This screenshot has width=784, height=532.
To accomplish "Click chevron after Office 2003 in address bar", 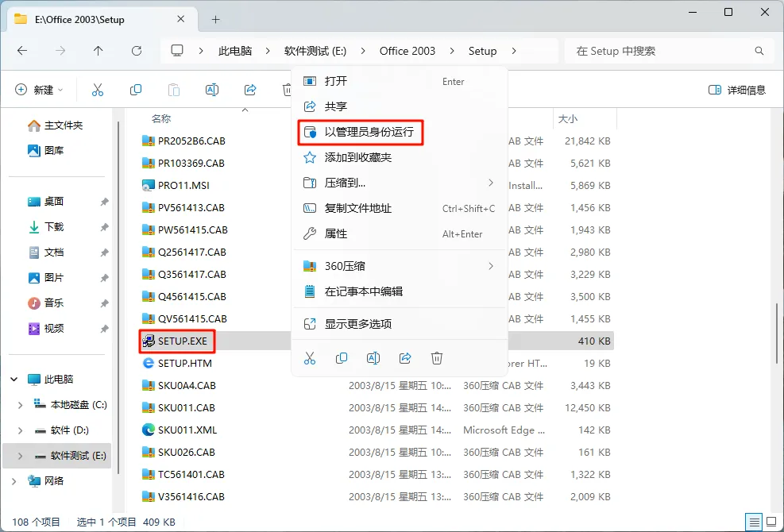I will (452, 51).
